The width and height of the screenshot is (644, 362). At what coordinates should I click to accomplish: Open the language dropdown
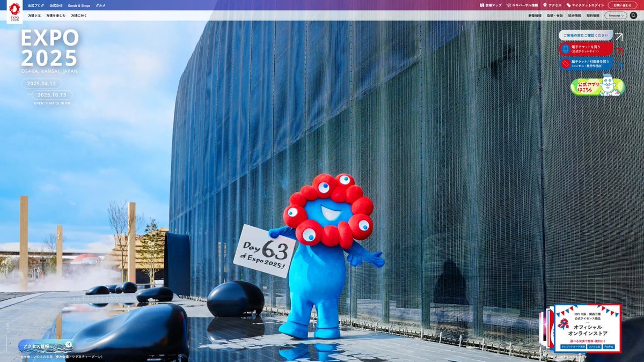[616, 16]
